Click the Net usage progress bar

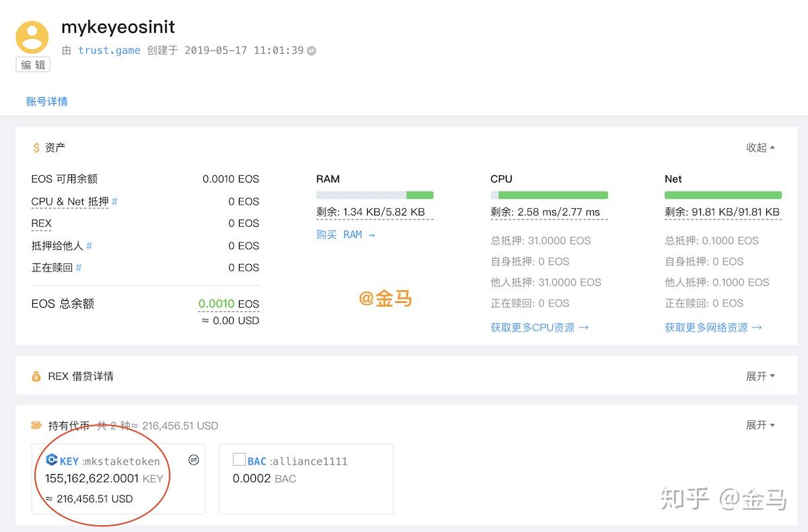723,195
